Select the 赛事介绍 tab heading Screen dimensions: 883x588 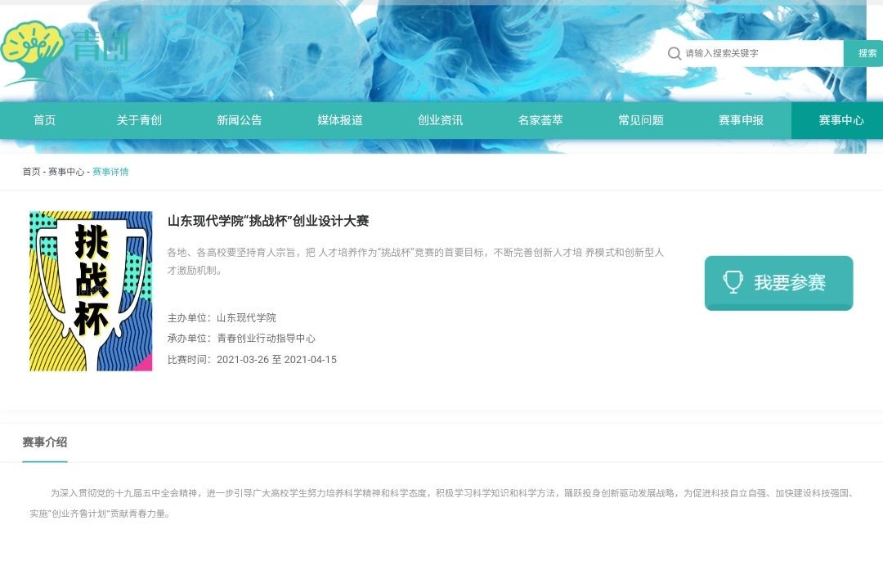[x=45, y=442]
